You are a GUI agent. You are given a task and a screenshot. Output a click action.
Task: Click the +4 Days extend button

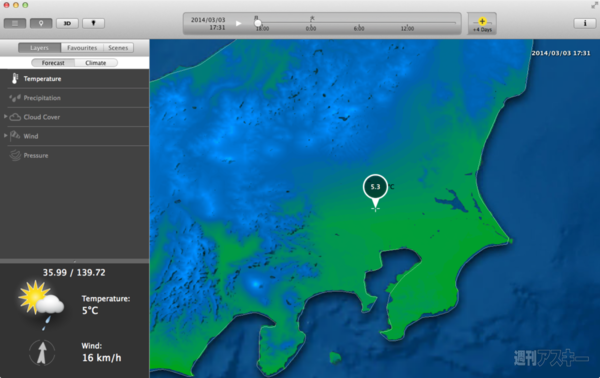coord(482,24)
